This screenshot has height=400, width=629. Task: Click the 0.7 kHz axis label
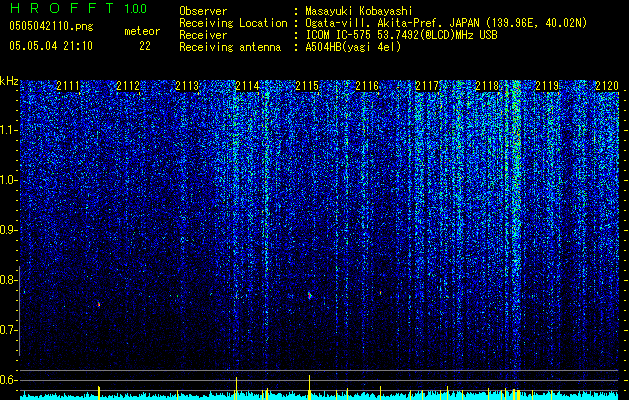(x=8, y=330)
